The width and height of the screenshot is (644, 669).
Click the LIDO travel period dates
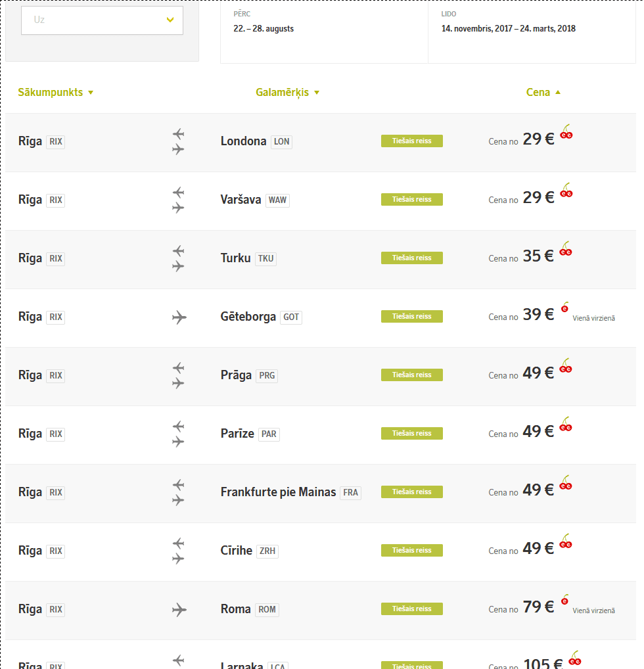(508, 28)
